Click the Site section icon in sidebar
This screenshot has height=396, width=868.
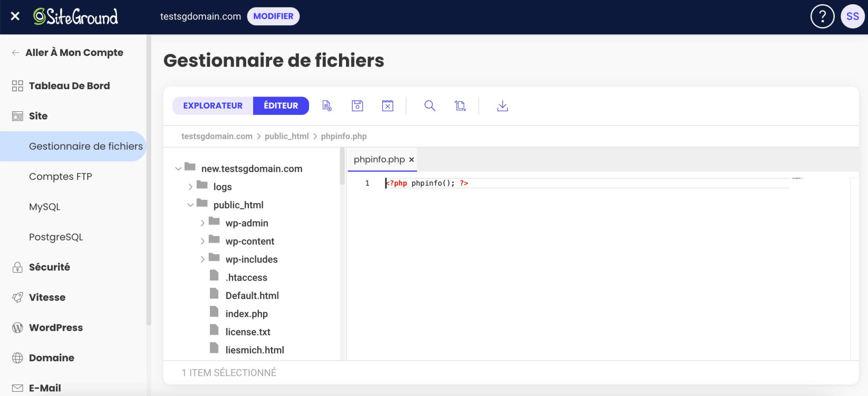click(17, 116)
